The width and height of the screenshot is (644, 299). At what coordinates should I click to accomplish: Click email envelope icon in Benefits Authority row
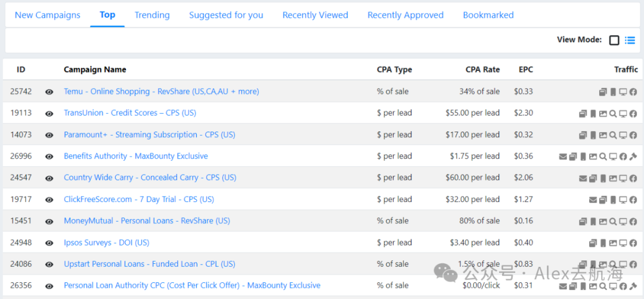563,157
